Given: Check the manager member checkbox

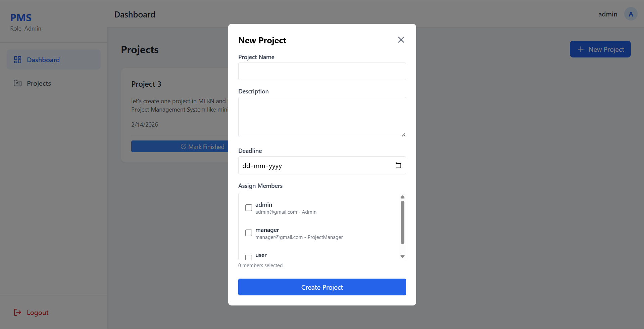Looking at the screenshot, I should [249, 233].
